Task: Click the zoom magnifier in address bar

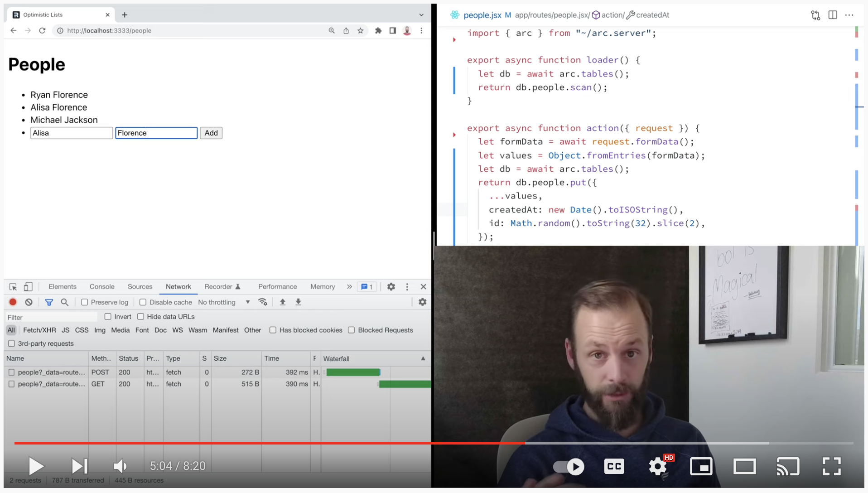Action: tap(332, 30)
